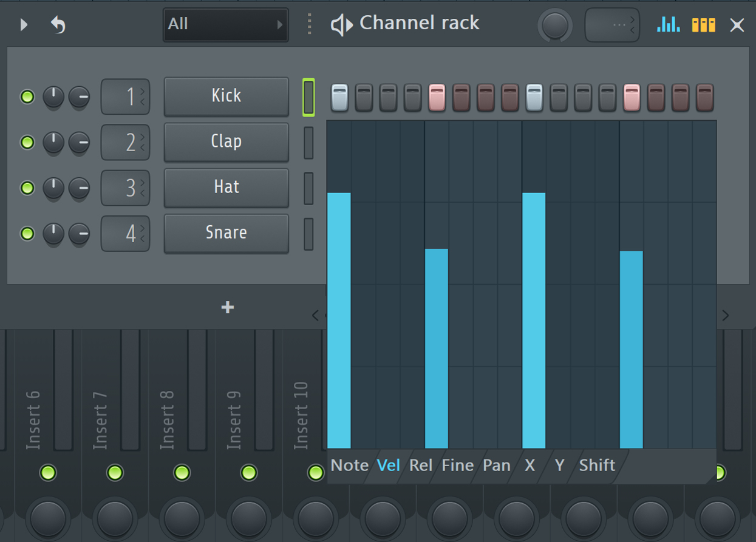Click the yellow step sequencer view icon

[x=703, y=24]
